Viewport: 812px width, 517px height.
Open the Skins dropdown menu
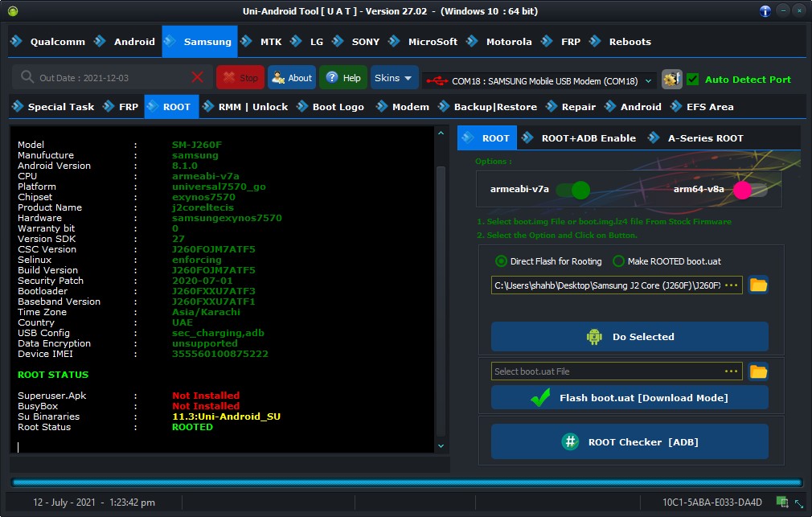coord(394,78)
